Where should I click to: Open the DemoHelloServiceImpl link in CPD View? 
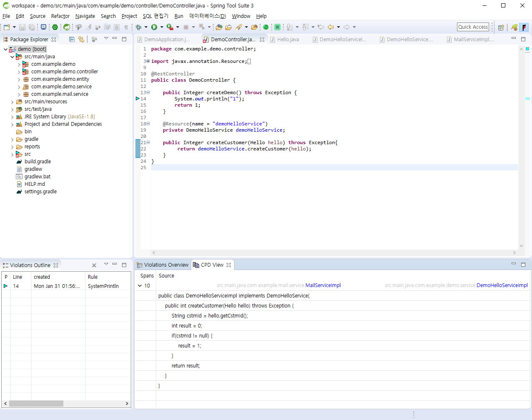click(502, 285)
